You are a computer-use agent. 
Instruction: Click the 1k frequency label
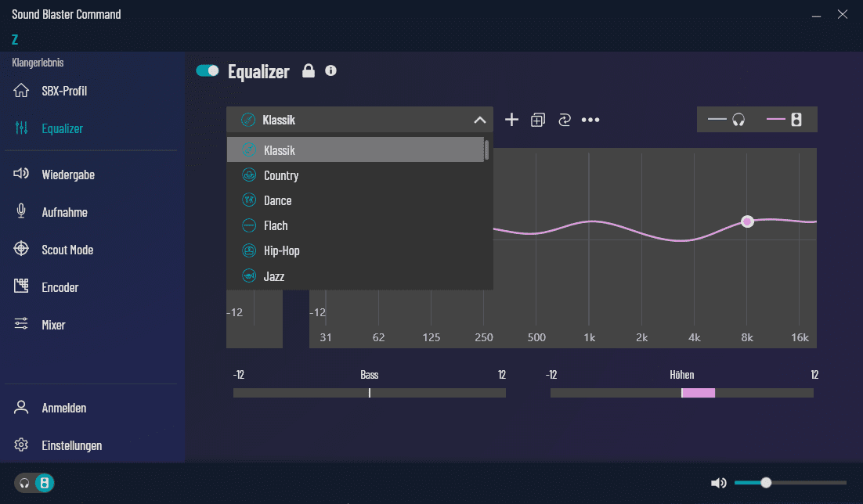(x=590, y=337)
